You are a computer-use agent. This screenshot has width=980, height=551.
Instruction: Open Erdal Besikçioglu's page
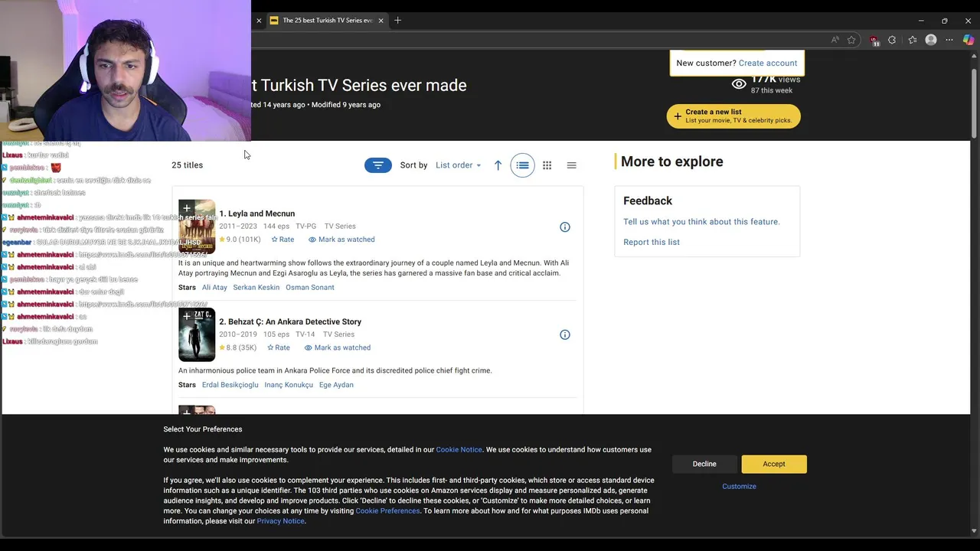pos(230,385)
